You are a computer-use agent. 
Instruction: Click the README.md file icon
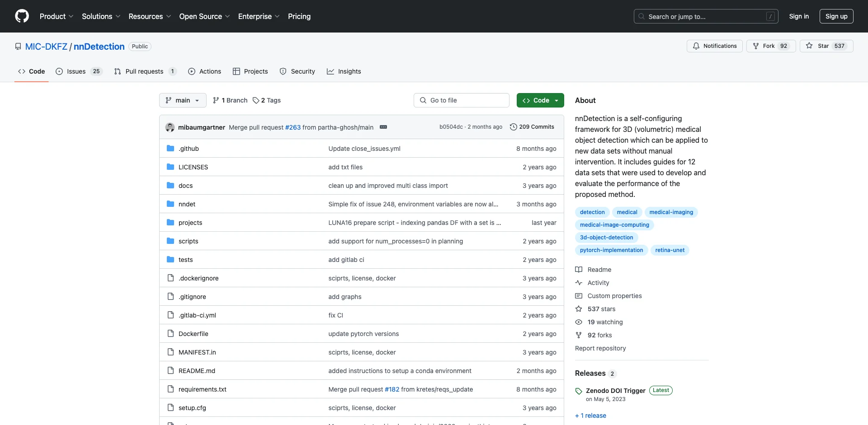[170, 371]
